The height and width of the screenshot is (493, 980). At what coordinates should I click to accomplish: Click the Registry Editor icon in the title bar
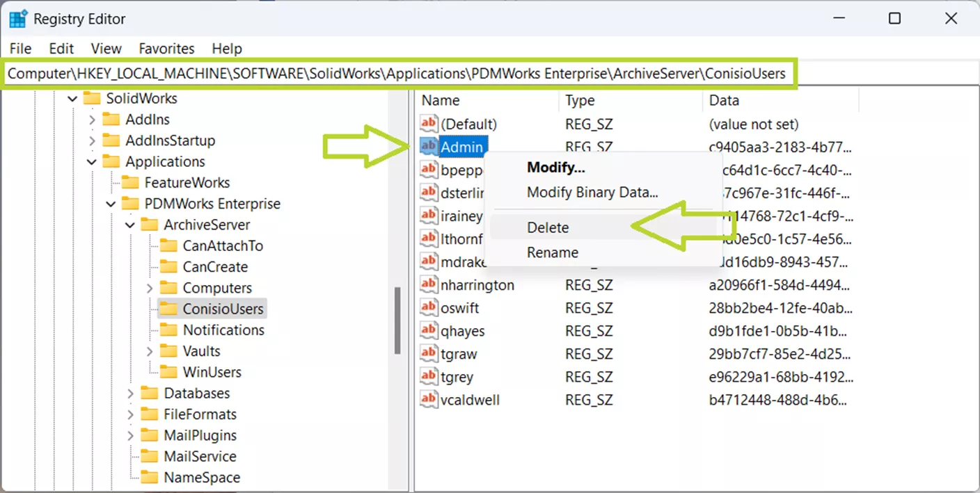tap(17, 18)
